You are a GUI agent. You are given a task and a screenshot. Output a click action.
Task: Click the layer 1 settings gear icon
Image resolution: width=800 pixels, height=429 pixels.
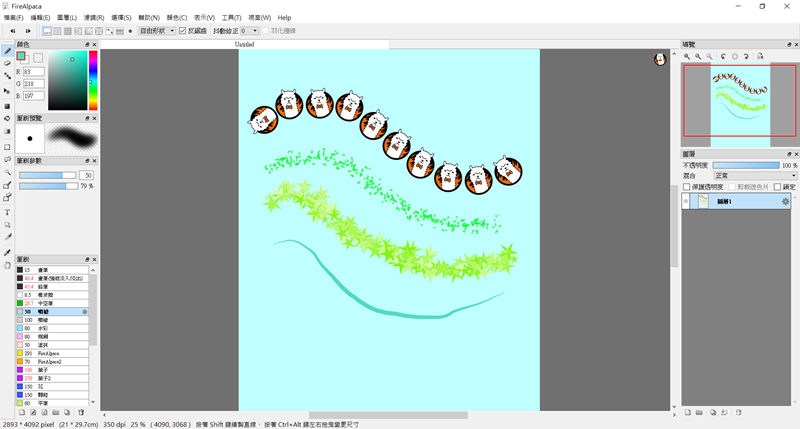[785, 201]
